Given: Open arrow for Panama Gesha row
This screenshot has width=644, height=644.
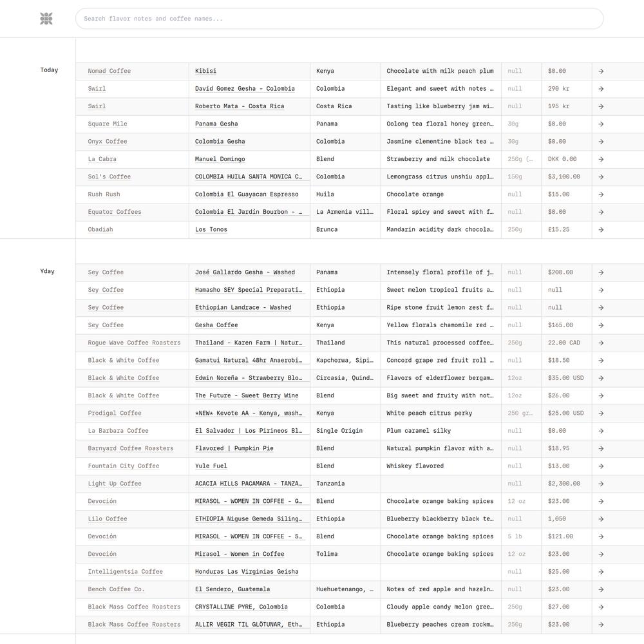Looking at the screenshot, I should click(601, 124).
